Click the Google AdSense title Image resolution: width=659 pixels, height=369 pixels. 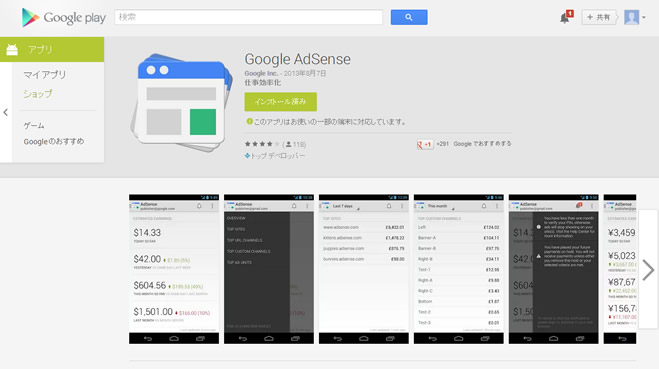(x=298, y=59)
